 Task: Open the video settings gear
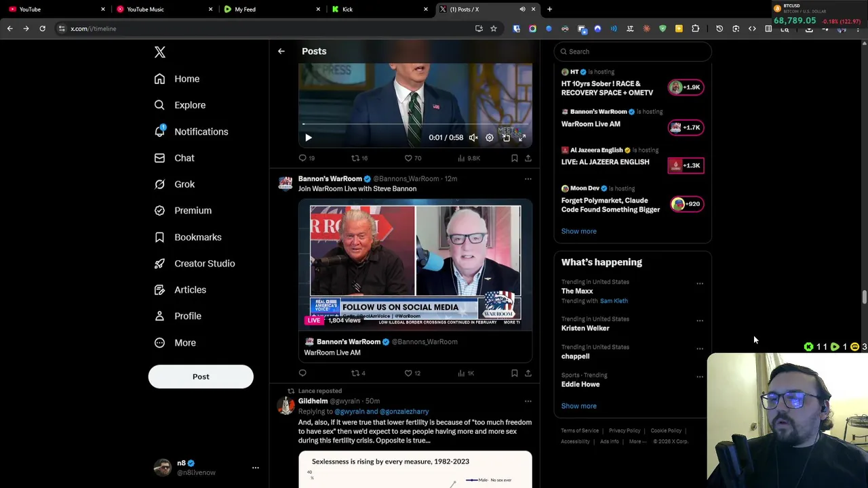click(490, 138)
